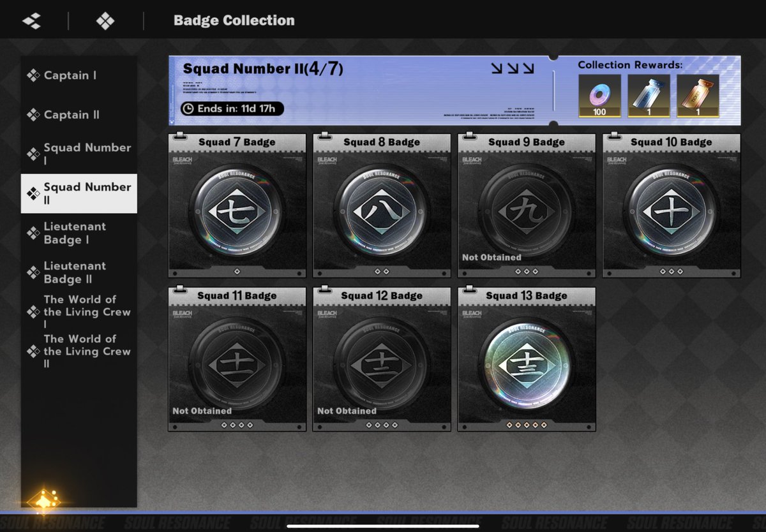Tap the home diamond icon in top bar
The image size is (766, 532).
105,21
